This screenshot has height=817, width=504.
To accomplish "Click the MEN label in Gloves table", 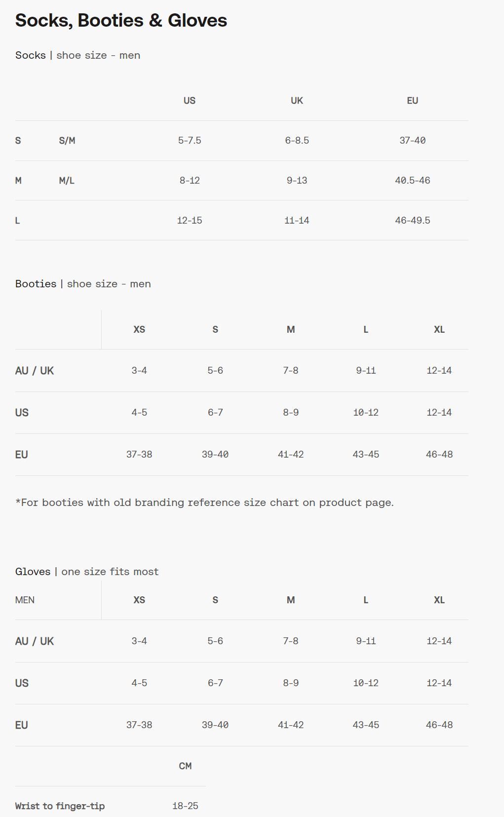I will (x=25, y=600).
